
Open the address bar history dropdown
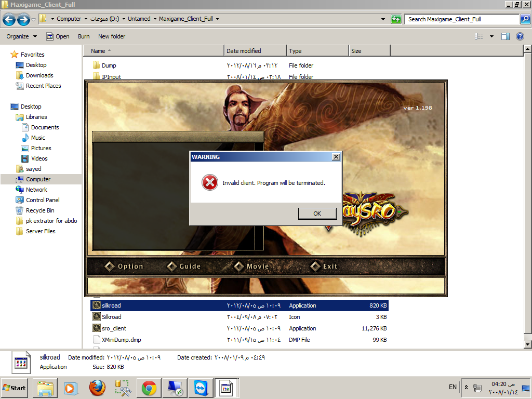click(383, 19)
